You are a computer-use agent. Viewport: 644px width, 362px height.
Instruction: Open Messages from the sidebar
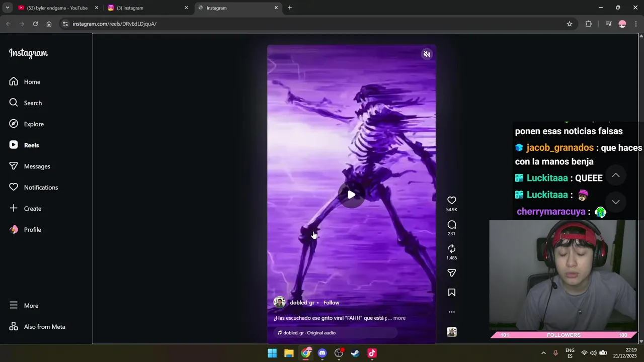click(x=29, y=166)
